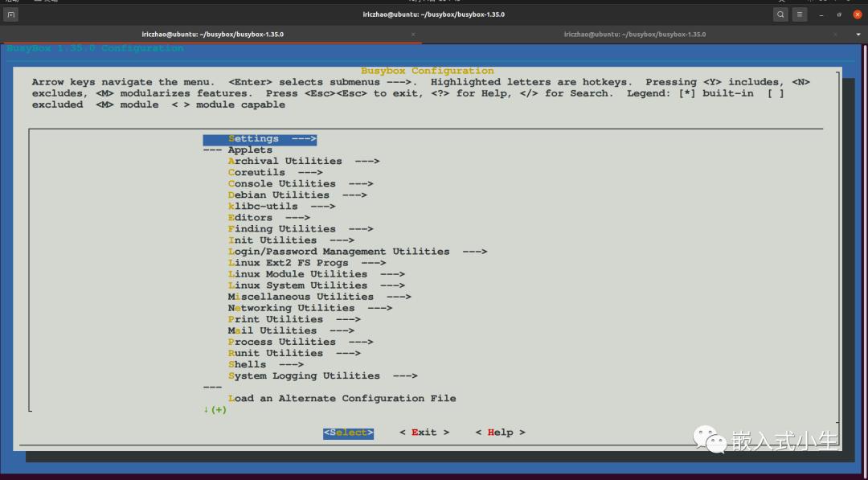Image resolution: width=868 pixels, height=480 pixels.
Task: Click the "--- Applets" section row
Action: [x=237, y=150]
